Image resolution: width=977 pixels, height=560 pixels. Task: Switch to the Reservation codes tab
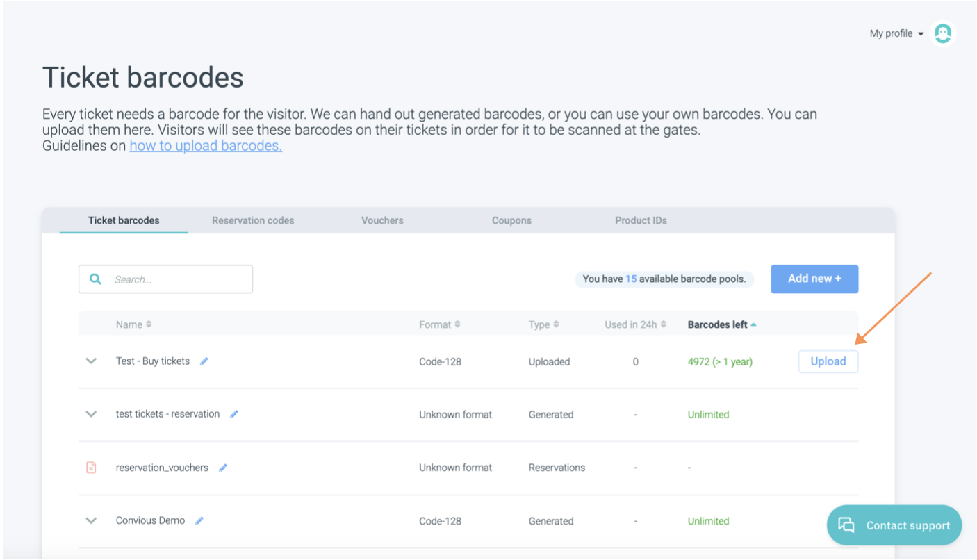[x=253, y=220]
